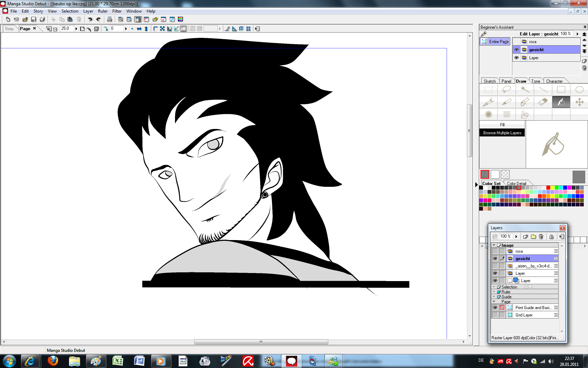The width and height of the screenshot is (588, 368).
Task: Show the _aizen__by_v3rc4 layer
Action: pos(495,266)
